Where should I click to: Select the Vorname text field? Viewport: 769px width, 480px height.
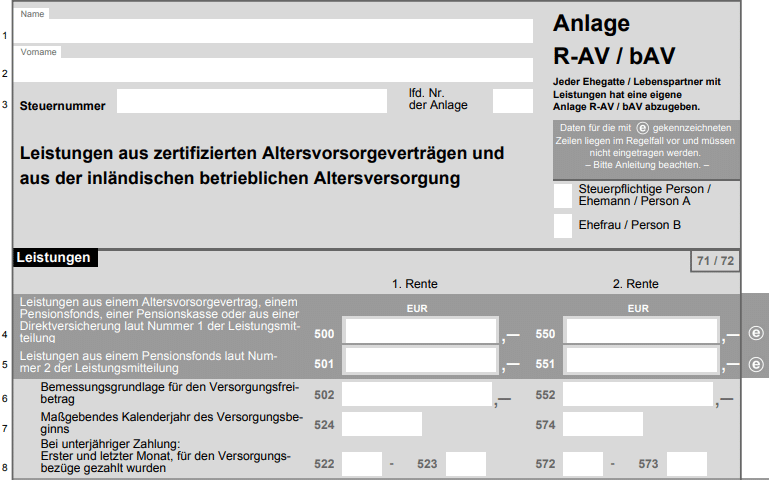[x=273, y=70]
